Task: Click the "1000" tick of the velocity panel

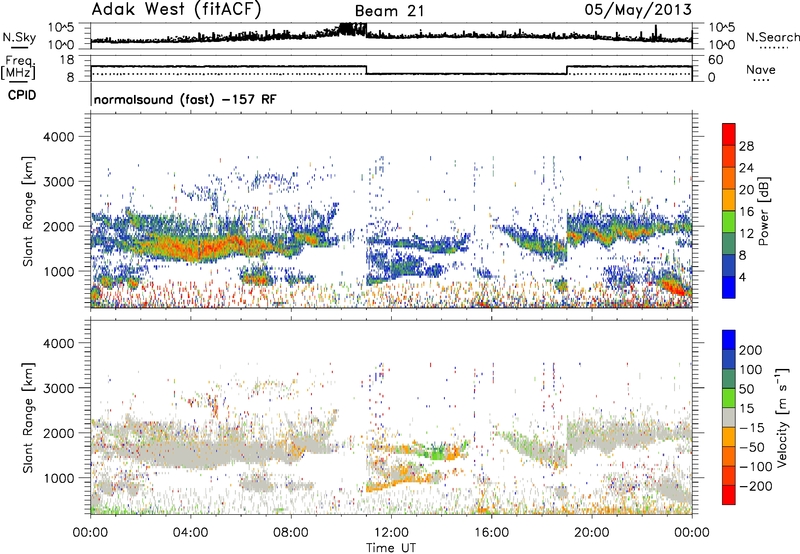Action: (58, 478)
